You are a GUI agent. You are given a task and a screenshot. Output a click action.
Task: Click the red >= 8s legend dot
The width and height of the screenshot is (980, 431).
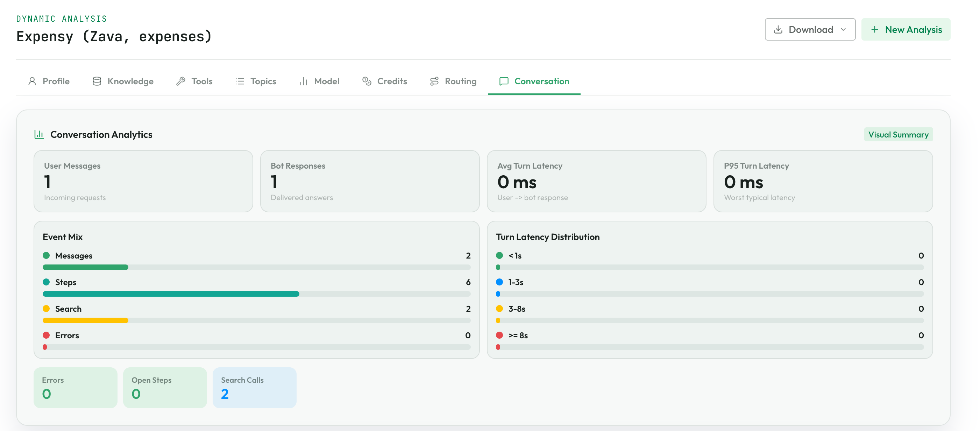tap(499, 335)
